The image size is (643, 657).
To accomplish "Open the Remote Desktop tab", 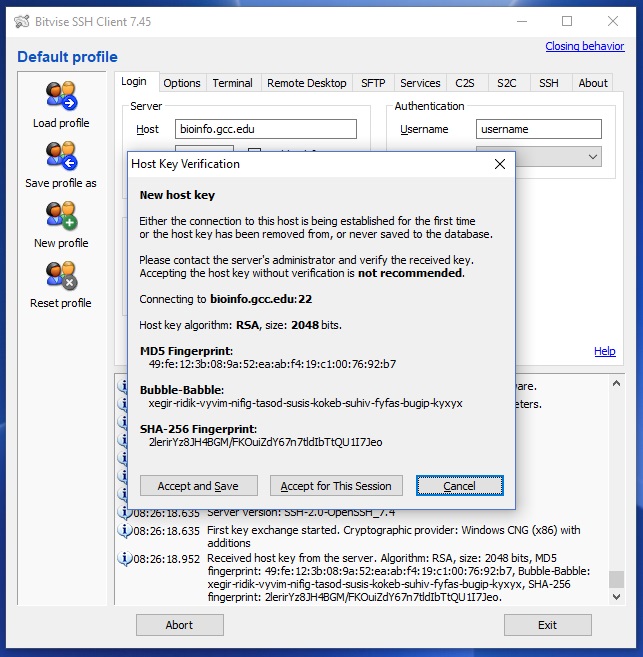I will (307, 83).
